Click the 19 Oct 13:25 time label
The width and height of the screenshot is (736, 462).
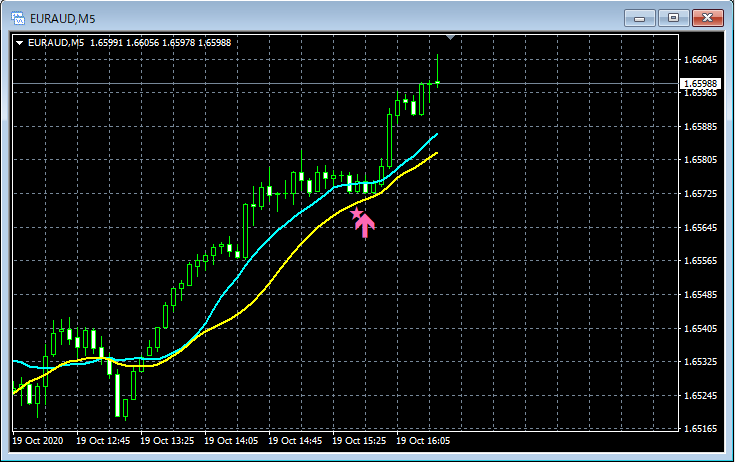[167, 440]
